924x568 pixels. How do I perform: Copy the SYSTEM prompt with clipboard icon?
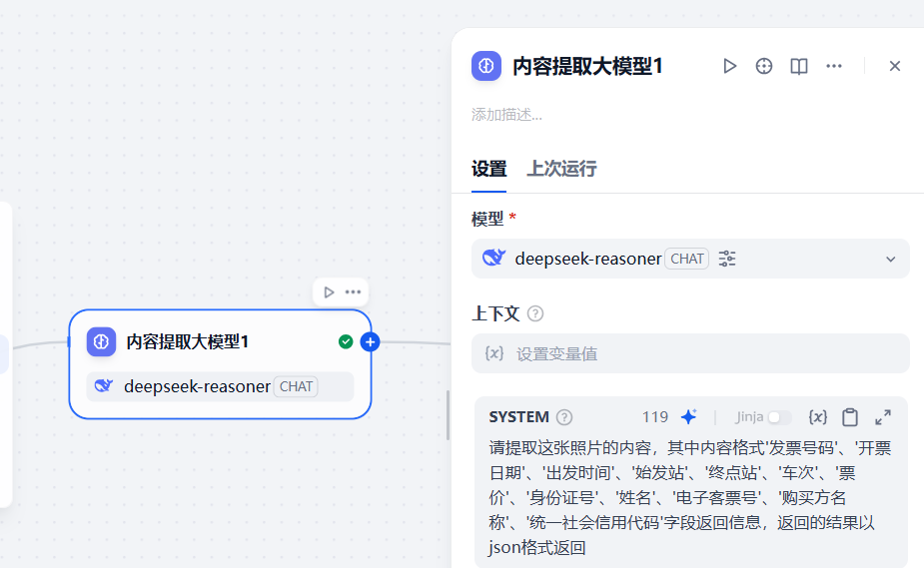point(850,416)
